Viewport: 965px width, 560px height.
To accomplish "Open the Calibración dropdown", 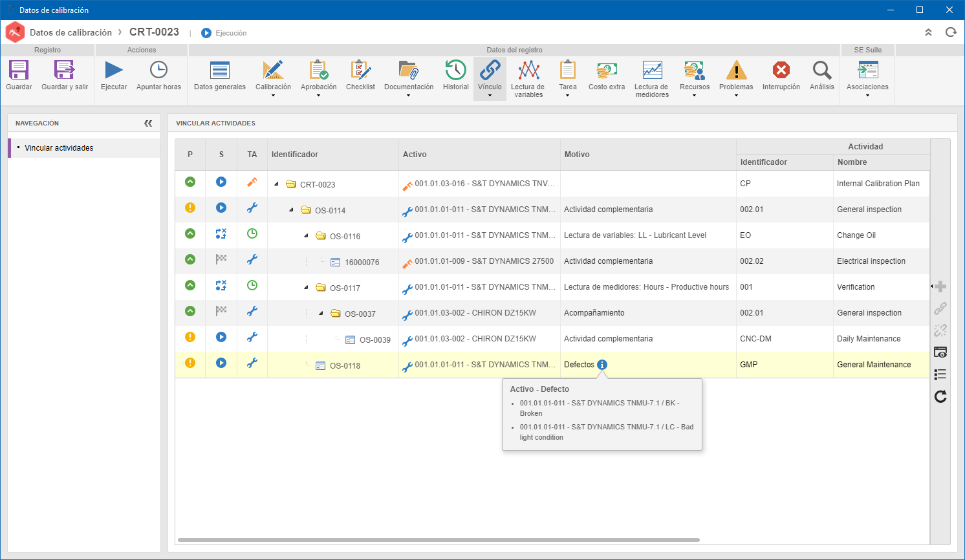I will pyautogui.click(x=273, y=96).
